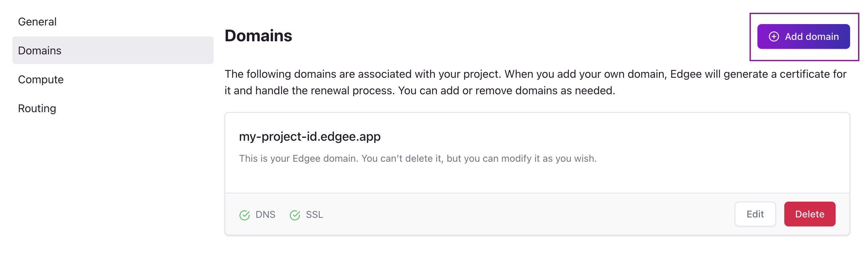
Task: Open the General settings section
Action: tap(37, 21)
